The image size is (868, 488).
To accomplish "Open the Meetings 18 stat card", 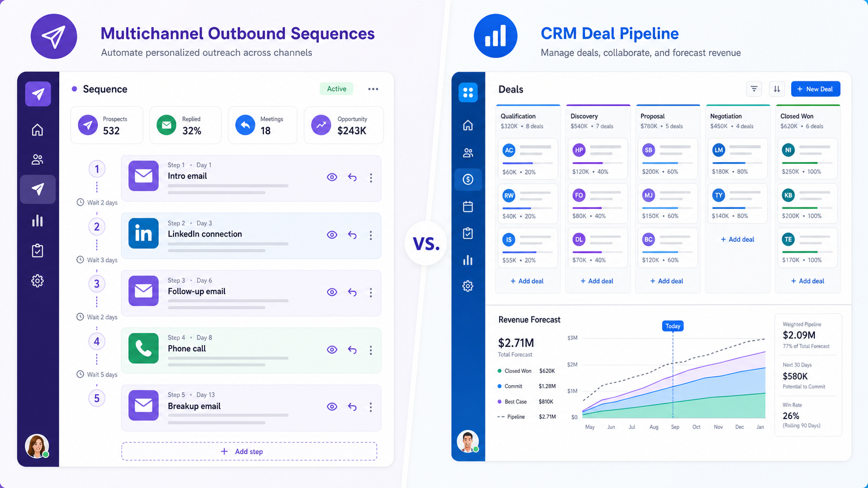I will pos(263,125).
